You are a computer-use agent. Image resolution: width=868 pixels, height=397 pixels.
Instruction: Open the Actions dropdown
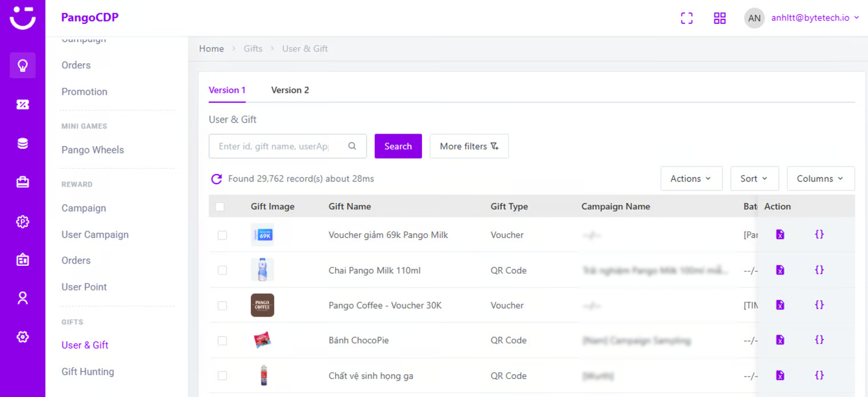click(691, 179)
